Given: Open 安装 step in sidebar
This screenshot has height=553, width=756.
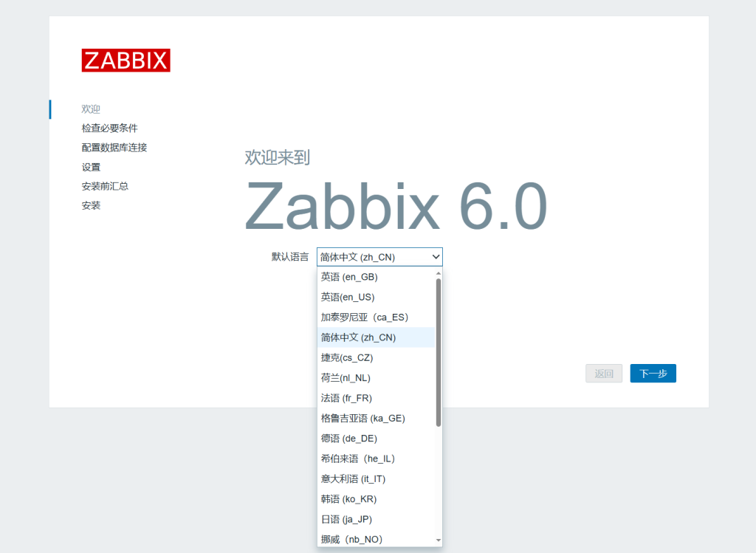Looking at the screenshot, I should pos(91,205).
